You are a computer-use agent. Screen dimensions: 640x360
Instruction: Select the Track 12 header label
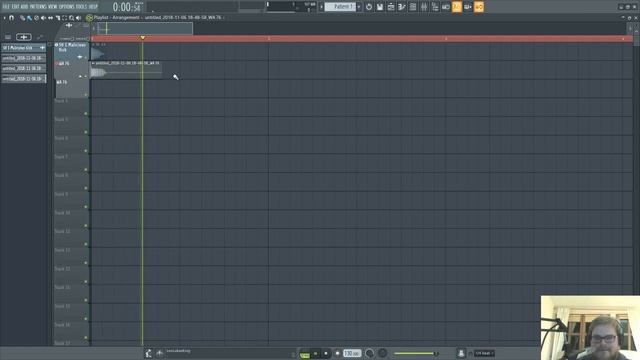pos(62,250)
